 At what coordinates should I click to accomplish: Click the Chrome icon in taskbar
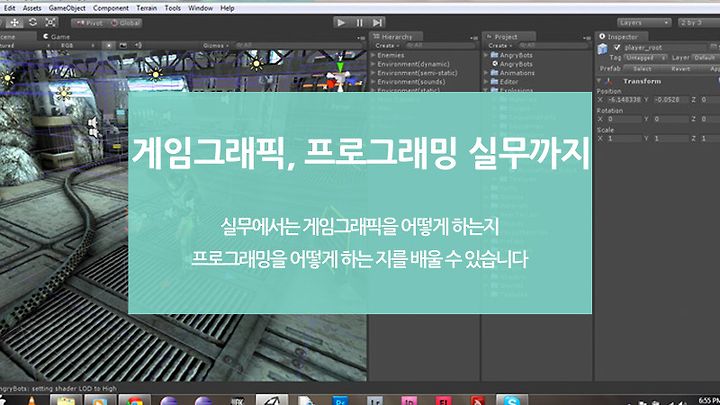tap(135, 400)
